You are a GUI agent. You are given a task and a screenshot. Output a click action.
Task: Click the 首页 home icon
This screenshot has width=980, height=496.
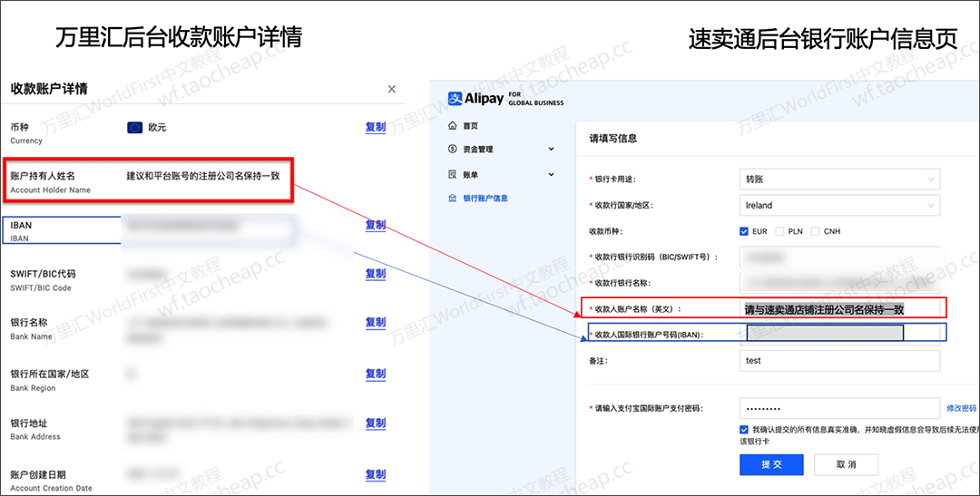[453, 125]
